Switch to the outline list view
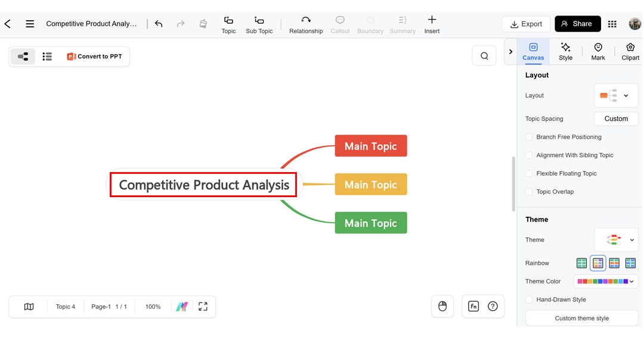Viewport: 644px width, 346px height. pyautogui.click(x=47, y=56)
